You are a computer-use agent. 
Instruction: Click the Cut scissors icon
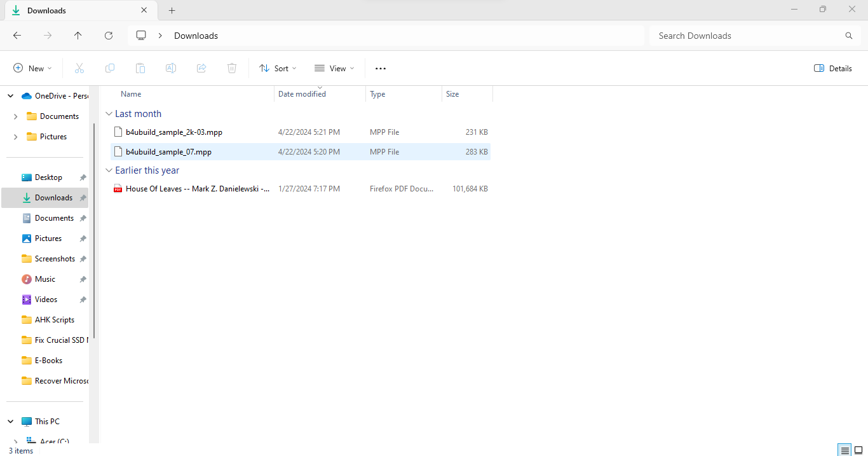[79, 68]
